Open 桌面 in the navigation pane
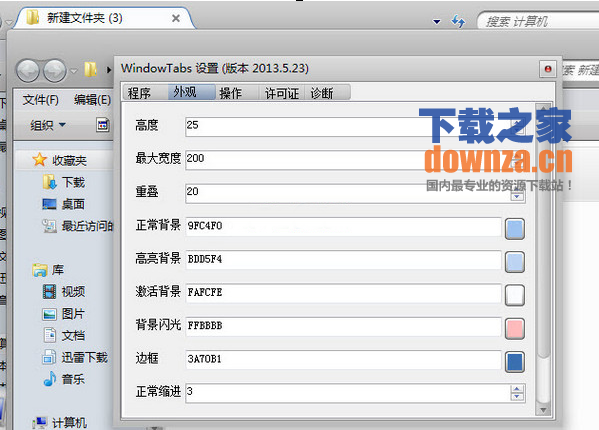This screenshot has height=430, width=599. point(73,204)
